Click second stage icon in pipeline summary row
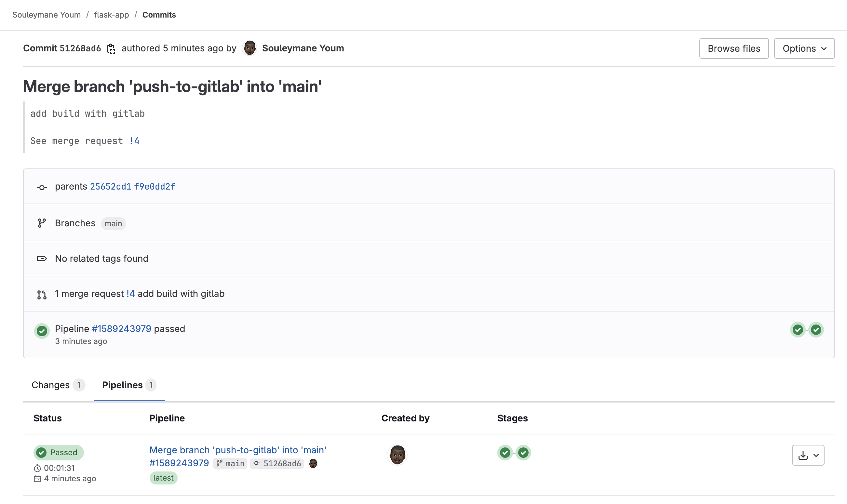 [x=816, y=330]
